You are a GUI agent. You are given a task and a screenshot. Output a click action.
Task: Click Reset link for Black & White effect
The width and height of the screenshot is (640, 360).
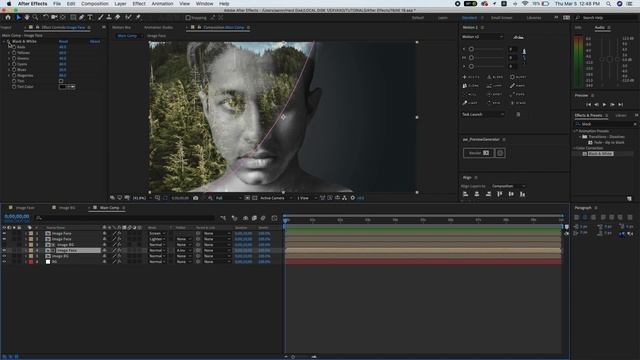click(63, 41)
